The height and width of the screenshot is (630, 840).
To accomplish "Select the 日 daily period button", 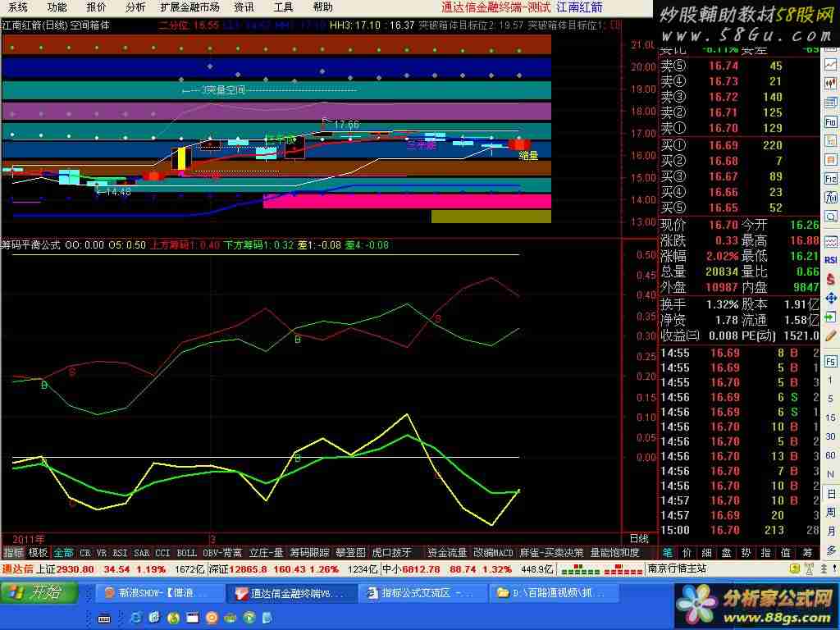I will tap(831, 493).
